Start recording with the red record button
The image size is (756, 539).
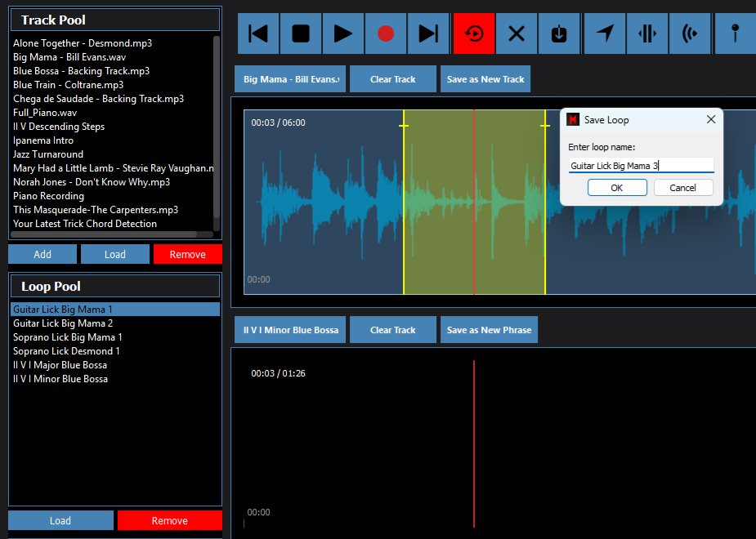tap(386, 33)
